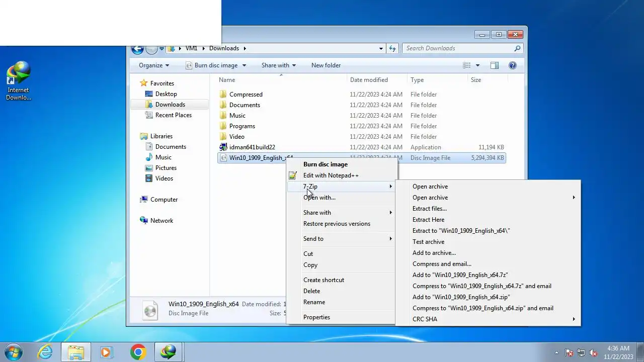
Task: Expand the address bar history dropdown
Action: 381,48
